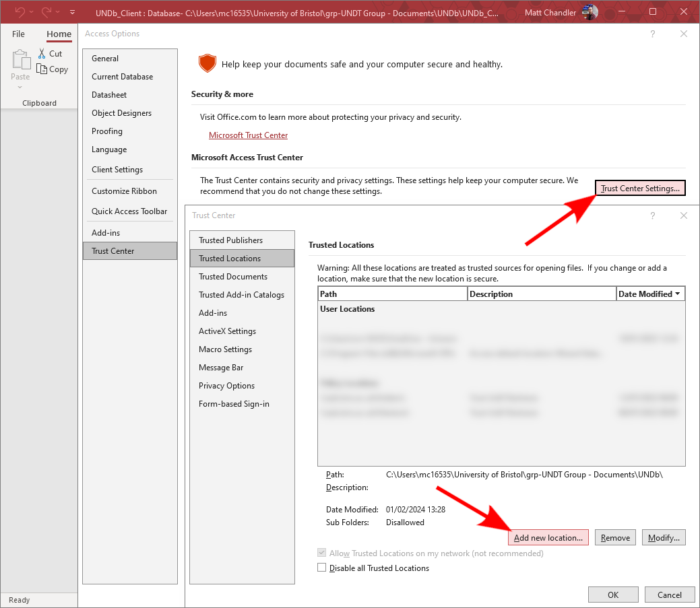Click the Paste clipboard icon
The height and width of the screenshot is (608, 700).
coord(21,60)
